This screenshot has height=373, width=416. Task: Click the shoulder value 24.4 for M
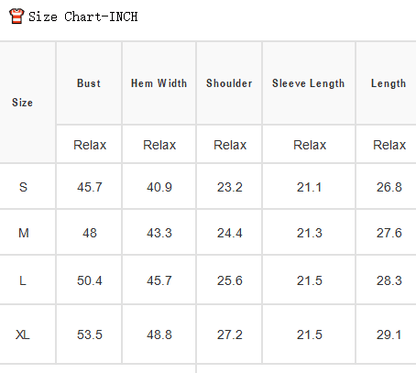point(230,233)
